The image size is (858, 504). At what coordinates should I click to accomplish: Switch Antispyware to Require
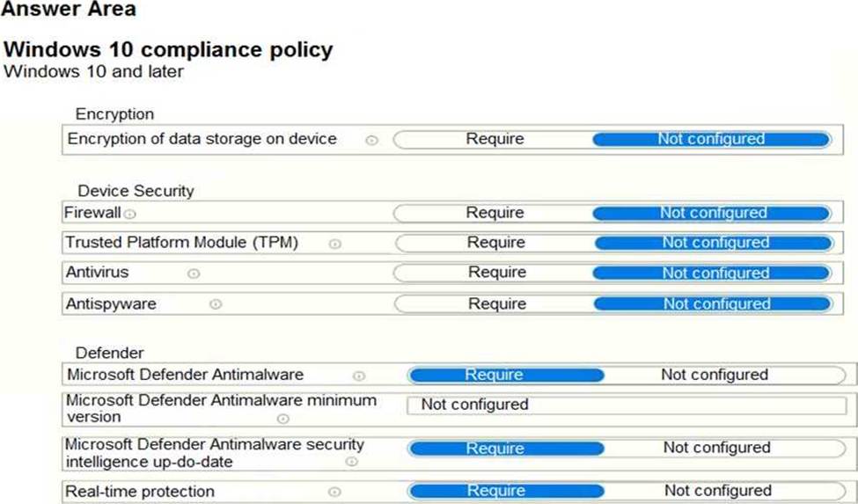[x=496, y=303]
